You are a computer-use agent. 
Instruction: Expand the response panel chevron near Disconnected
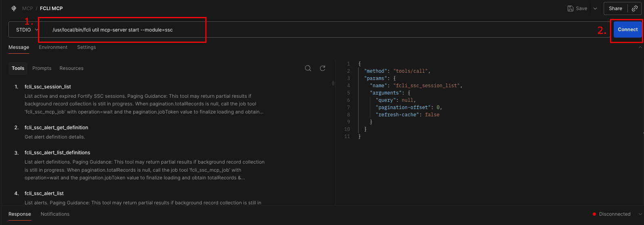point(640,214)
